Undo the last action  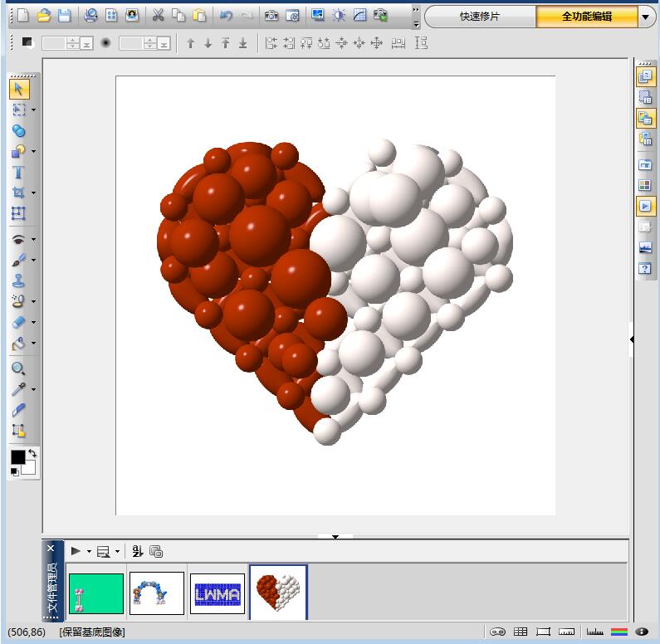[226, 16]
